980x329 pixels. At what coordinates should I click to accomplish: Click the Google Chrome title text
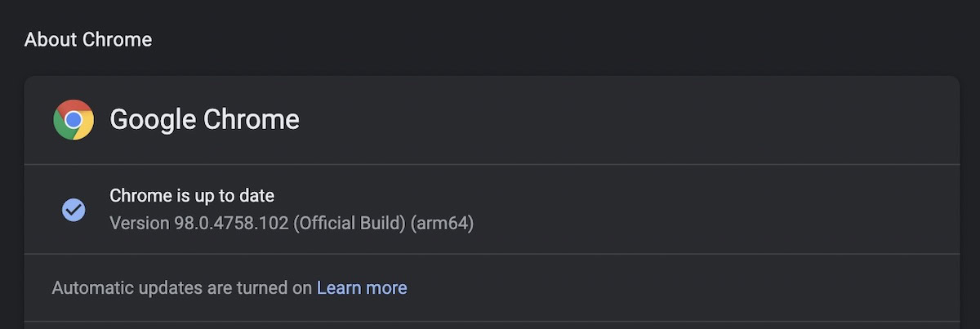204,120
